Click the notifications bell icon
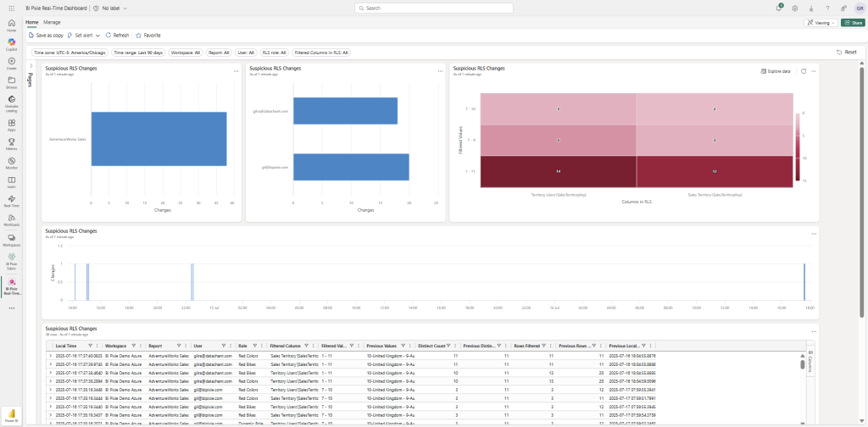Viewport: 868px width, 427px height. pos(779,8)
